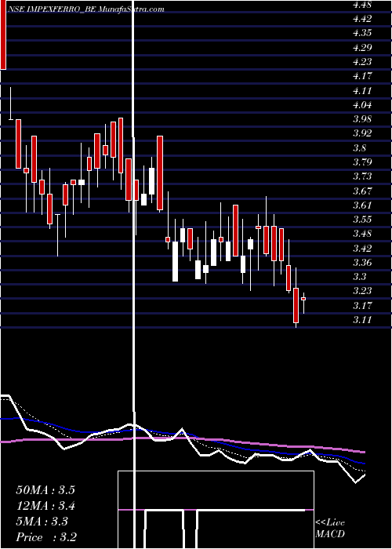This screenshot has width=392, height=549.
Task: Select the 4.48 price axis label
Action: click(362, 5)
